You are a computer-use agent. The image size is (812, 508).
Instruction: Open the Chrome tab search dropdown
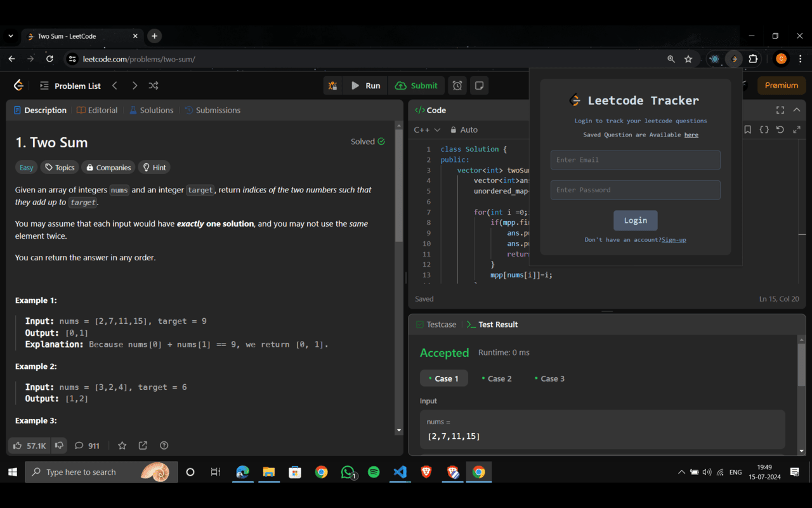(x=11, y=36)
